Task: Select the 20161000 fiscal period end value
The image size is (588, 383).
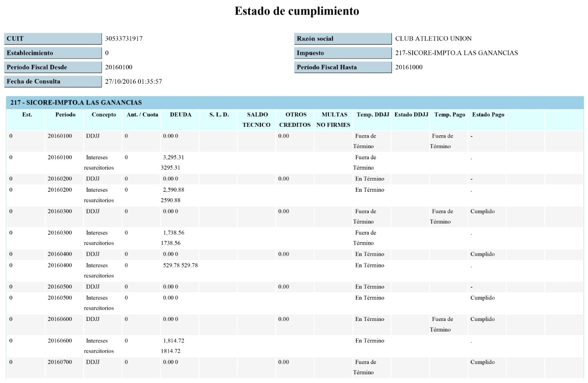Action: 409,67
